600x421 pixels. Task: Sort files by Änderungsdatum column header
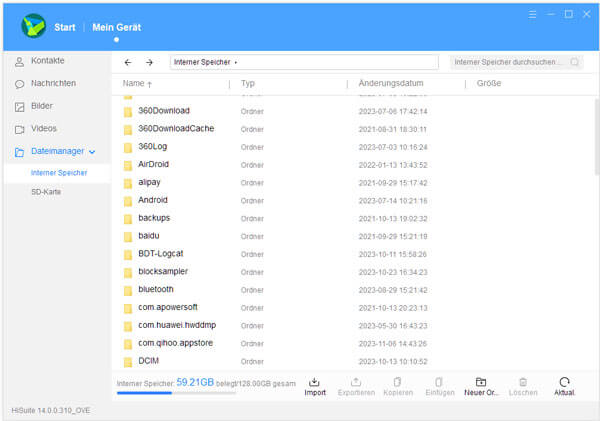[x=391, y=84]
